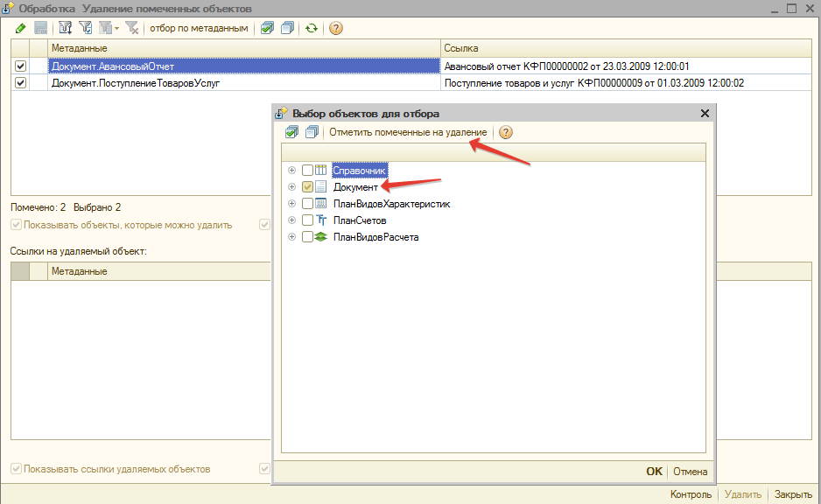
Task: Enable the Справочник checkbox
Action: pyautogui.click(x=307, y=171)
